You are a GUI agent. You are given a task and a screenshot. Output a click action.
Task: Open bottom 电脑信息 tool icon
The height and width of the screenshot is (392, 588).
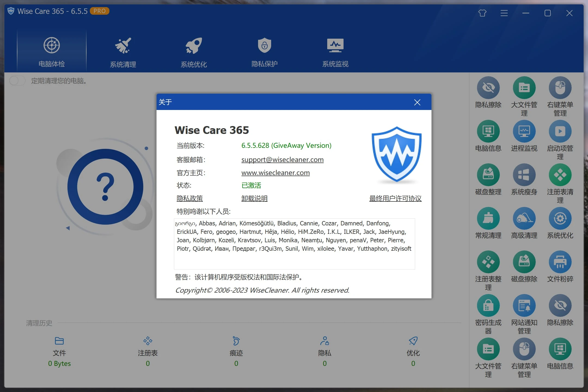coord(560,349)
